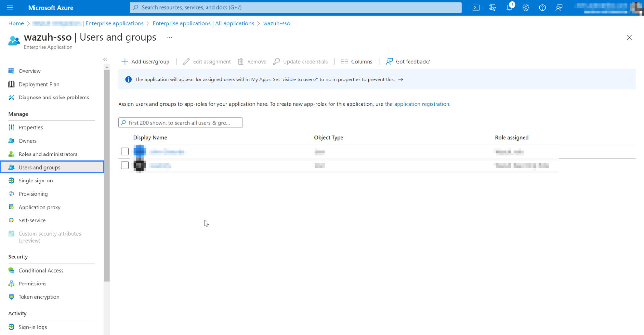Go to Home via breadcrumb

pos(16,23)
